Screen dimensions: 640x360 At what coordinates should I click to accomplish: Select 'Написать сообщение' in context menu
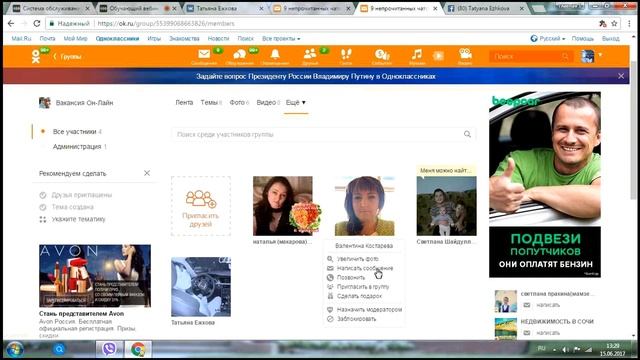point(365,268)
